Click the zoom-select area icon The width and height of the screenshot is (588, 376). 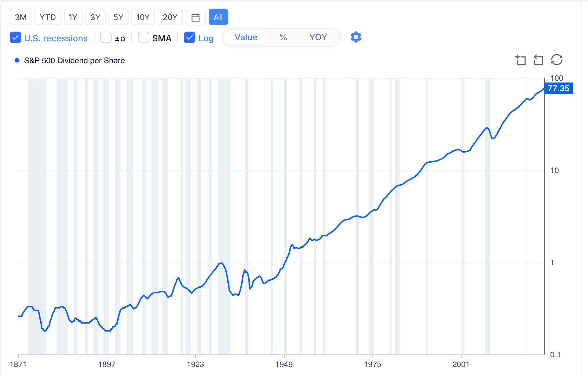(520, 60)
